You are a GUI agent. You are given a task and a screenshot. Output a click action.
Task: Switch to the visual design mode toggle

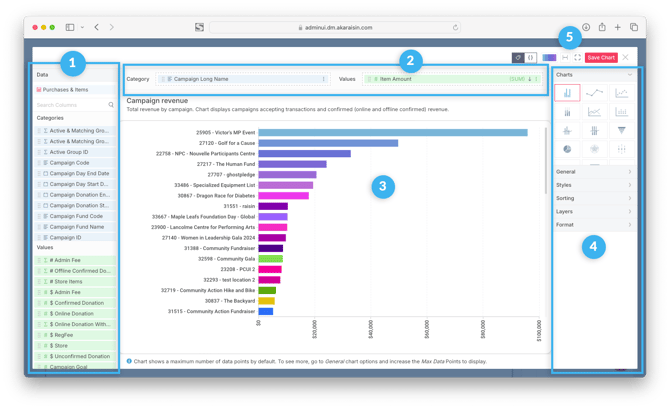point(518,57)
